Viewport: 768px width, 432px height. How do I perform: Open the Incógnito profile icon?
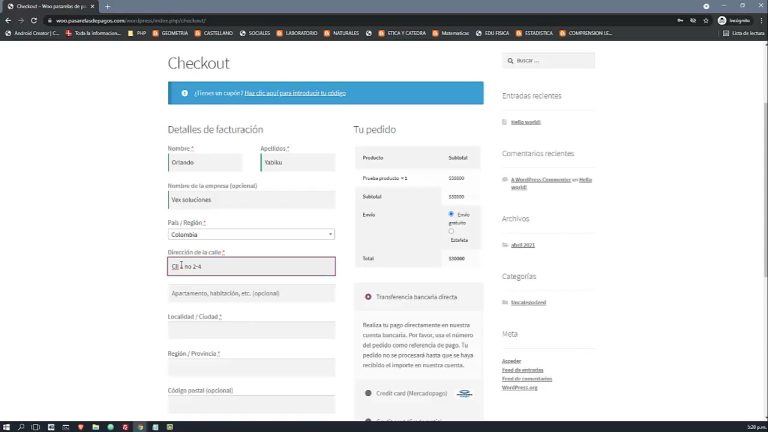coord(722,19)
